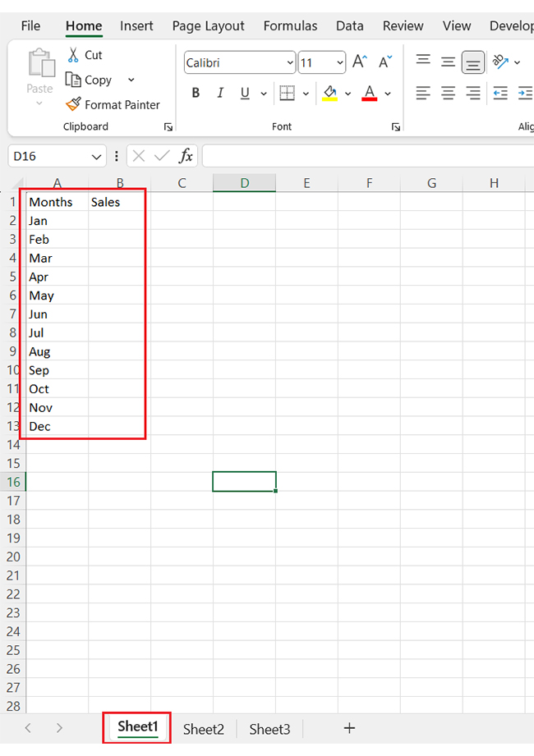534x756 pixels.
Task: Open the Sheet2 worksheet tab
Action: 204,729
